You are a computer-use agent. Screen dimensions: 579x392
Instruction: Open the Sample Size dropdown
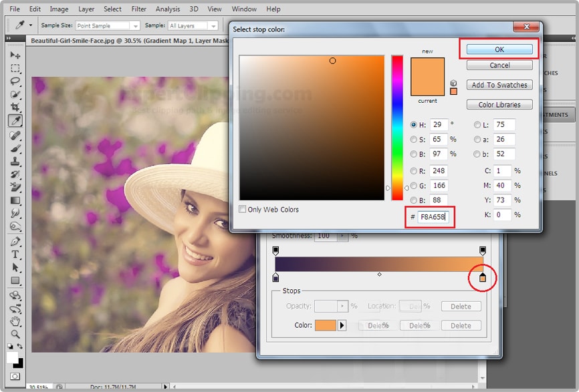coord(107,26)
